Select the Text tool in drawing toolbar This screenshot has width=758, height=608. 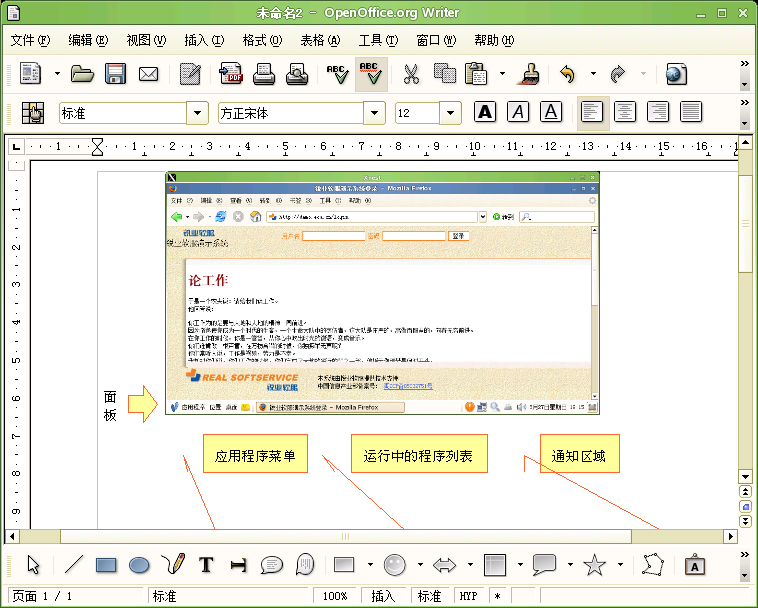(x=206, y=565)
